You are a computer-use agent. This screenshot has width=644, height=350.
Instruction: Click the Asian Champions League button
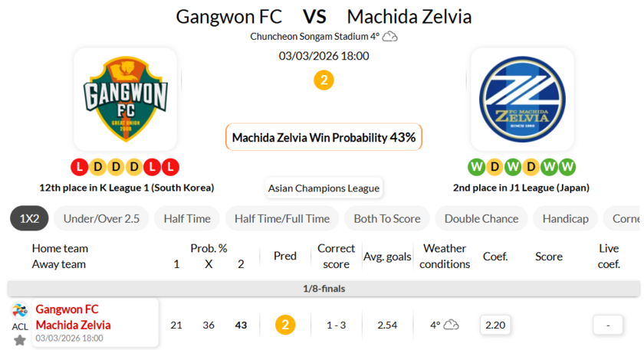(x=324, y=188)
